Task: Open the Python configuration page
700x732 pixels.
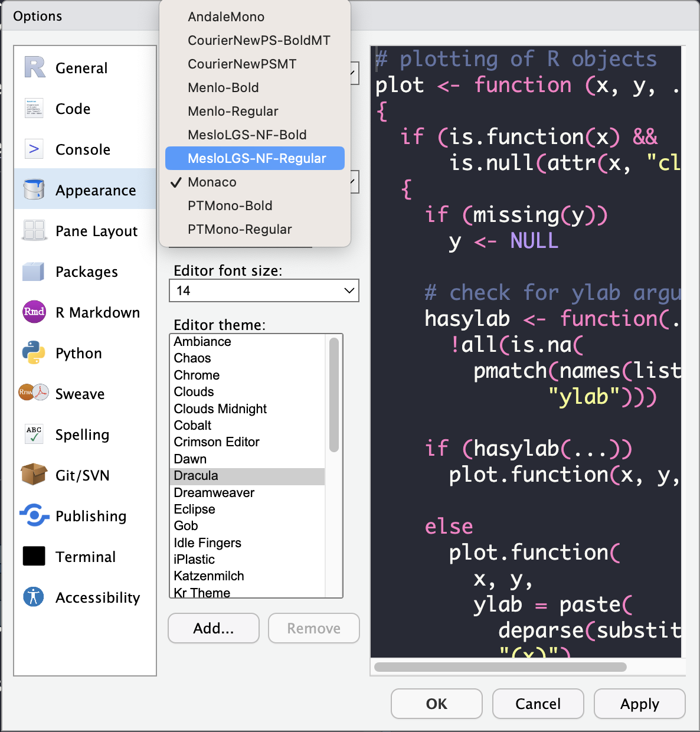Action: coord(78,353)
